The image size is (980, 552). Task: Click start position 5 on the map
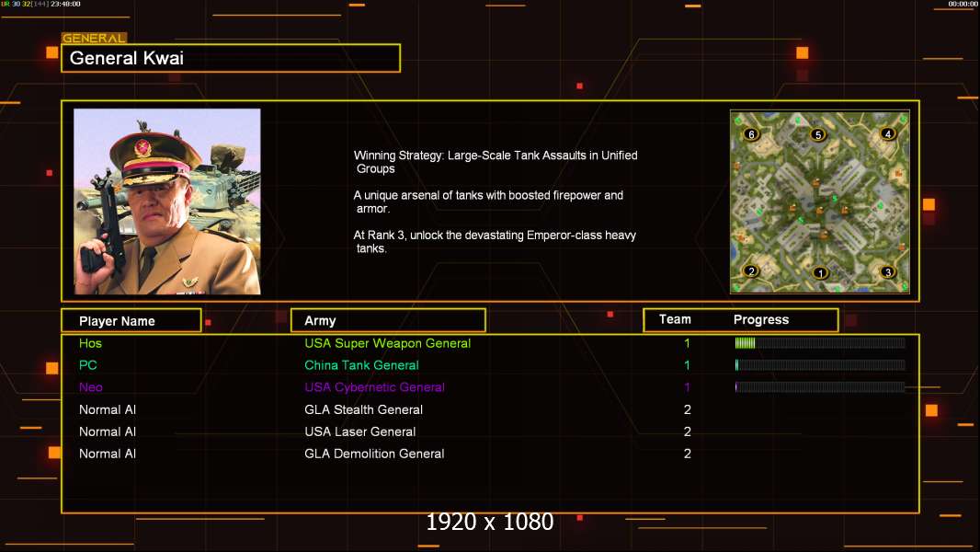point(818,134)
